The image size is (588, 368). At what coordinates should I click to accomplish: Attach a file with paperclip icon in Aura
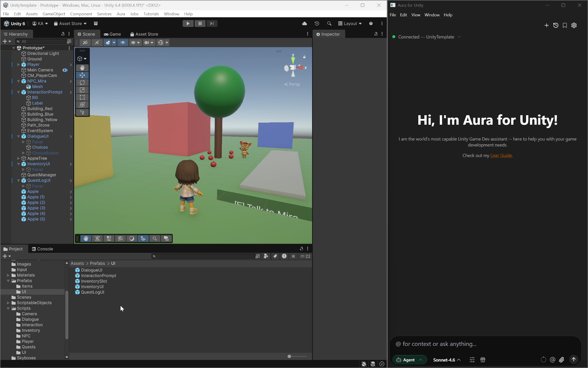tap(562, 360)
